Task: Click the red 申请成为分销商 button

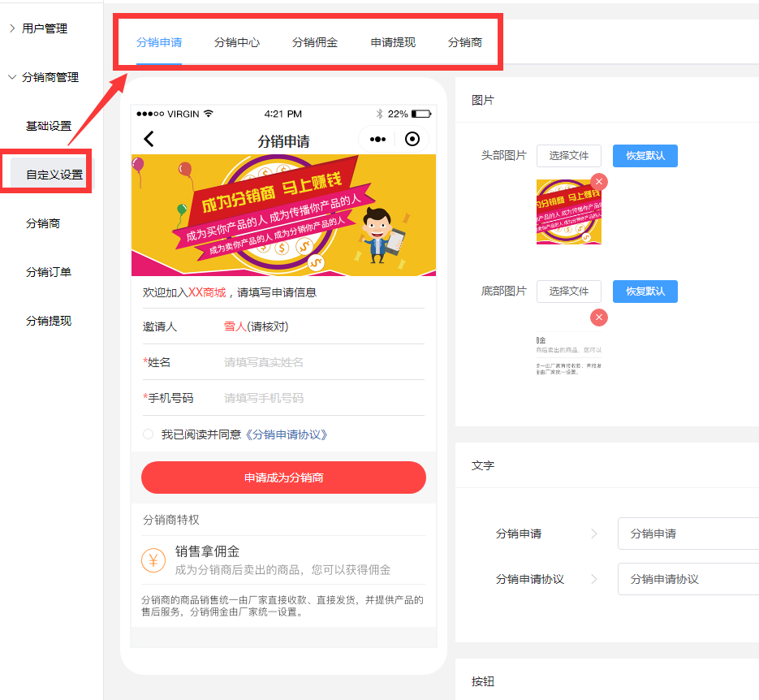Action: (283, 477)
